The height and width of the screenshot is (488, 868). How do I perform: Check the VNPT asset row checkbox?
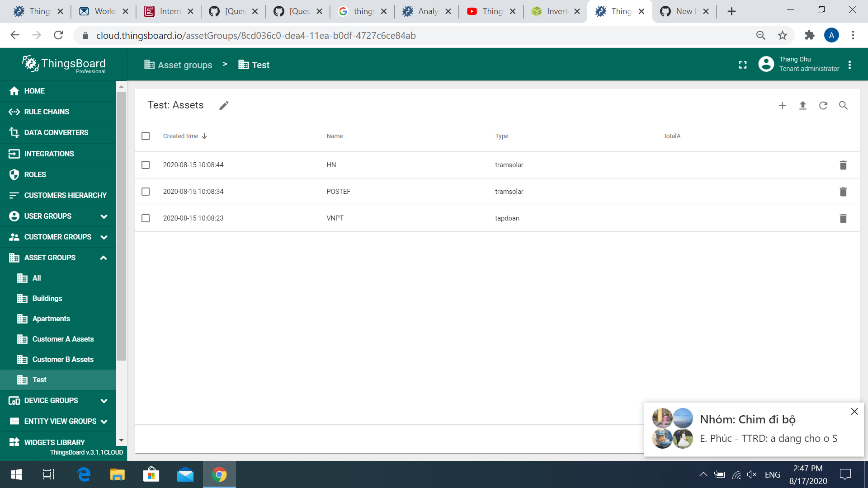pyautogui.click(x=146, y=218)
